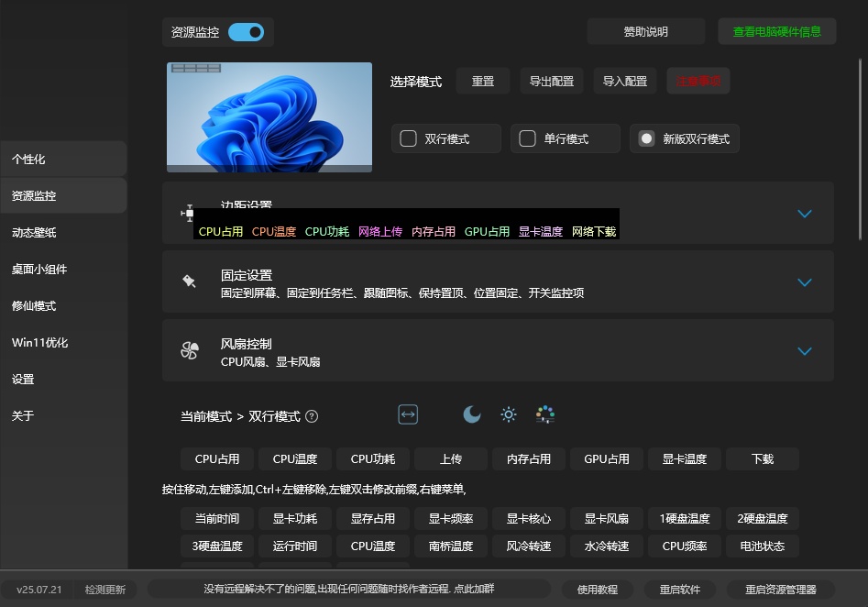Add 1硬盘温度 monitor item
The width and height of the screenshot is (868, 607).
coord(685,518)
